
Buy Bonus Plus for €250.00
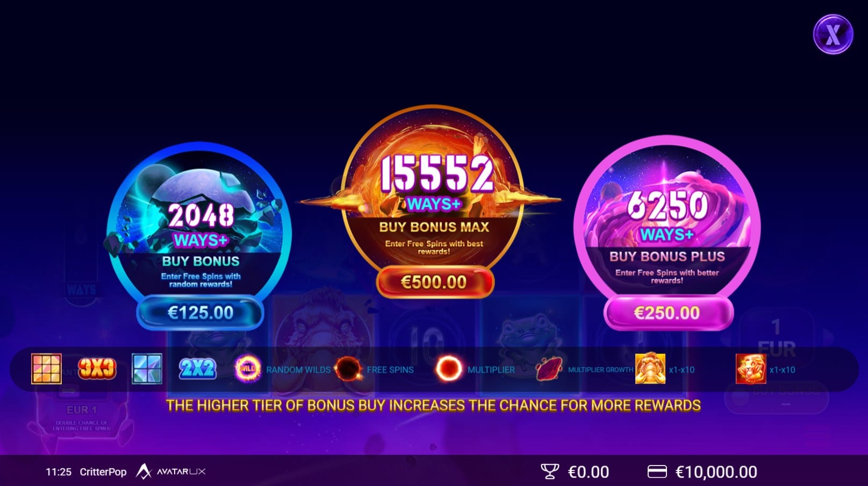tap(668, 313)
